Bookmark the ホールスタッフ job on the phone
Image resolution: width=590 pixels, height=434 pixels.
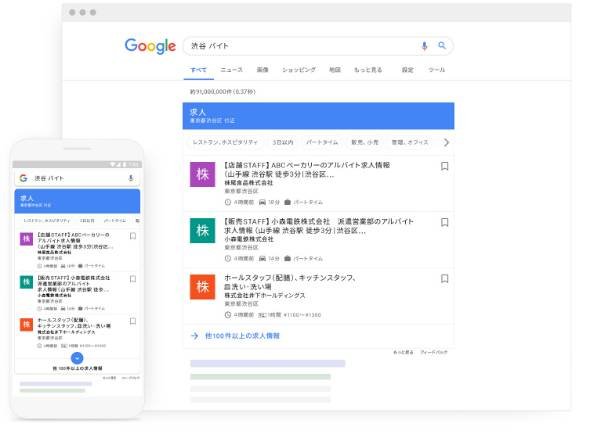133,321
